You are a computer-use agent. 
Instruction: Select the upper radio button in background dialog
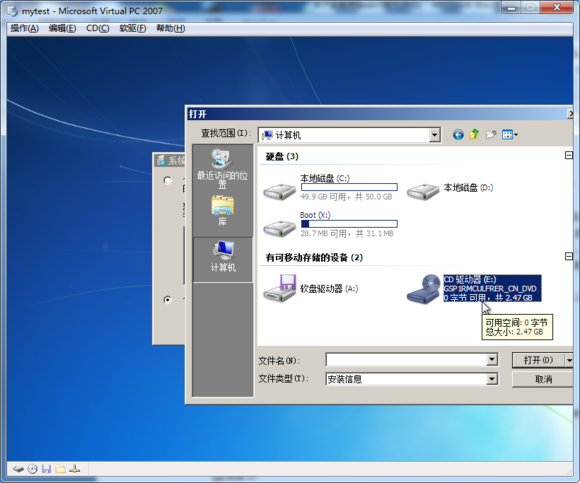pyautogui.click(x=167, y=180)
